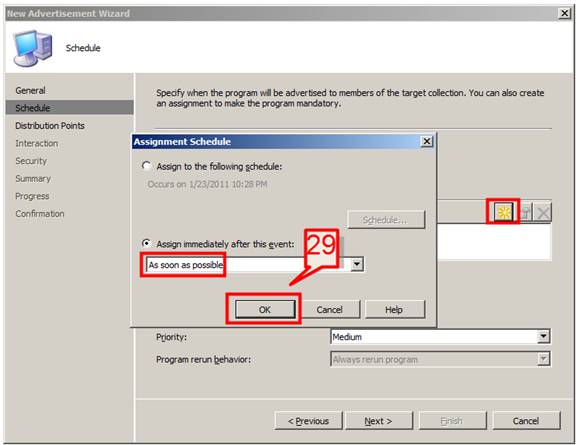The image size is (576, 445).
Task: Open the Program rerun behavior dropdown arrow
Action: (543, 359)
